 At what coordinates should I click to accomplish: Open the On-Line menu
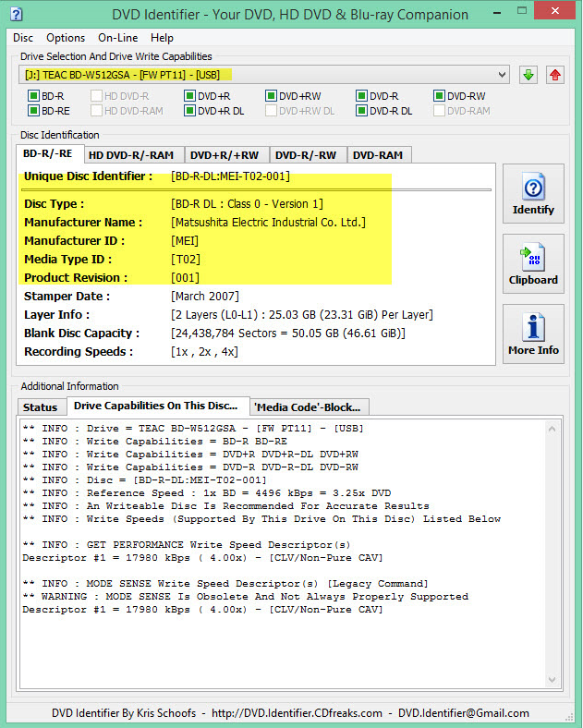coord(118,38)
